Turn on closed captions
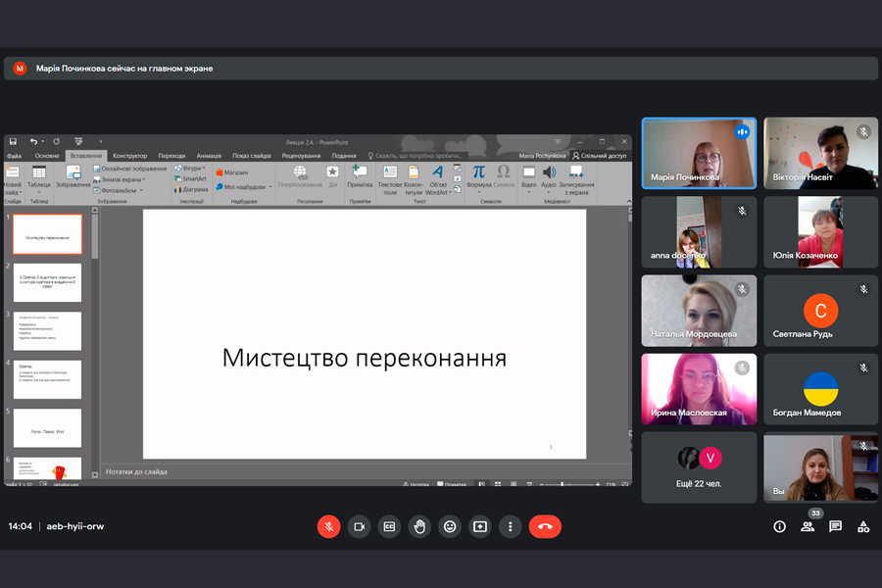This screenshot has height=588, width=882. tap(389, 526)
